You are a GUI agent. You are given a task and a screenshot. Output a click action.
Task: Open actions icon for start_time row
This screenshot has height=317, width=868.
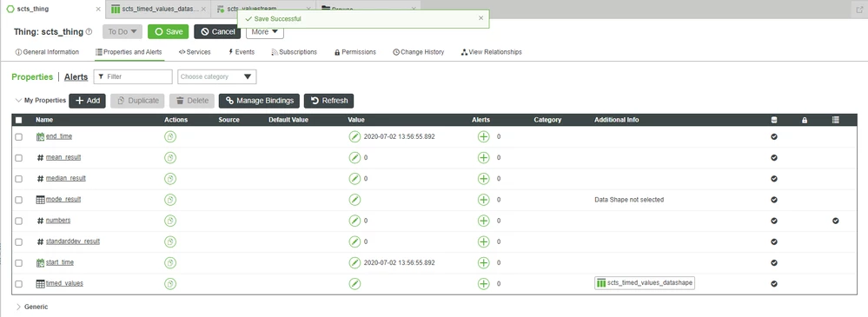(x=170, y=263)
